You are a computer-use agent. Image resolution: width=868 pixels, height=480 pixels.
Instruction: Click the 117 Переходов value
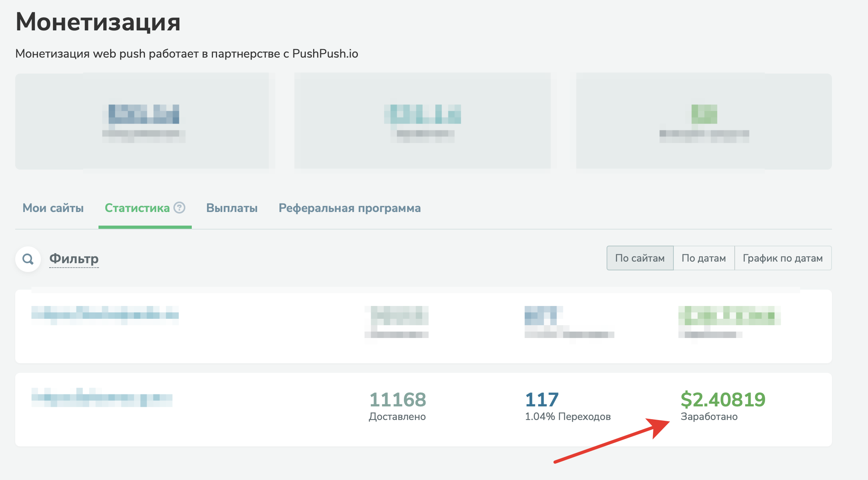click(541, 400)
